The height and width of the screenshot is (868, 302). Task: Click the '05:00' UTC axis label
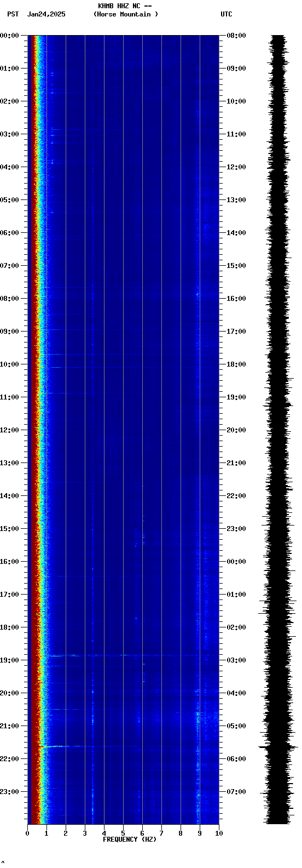point(236,726)
